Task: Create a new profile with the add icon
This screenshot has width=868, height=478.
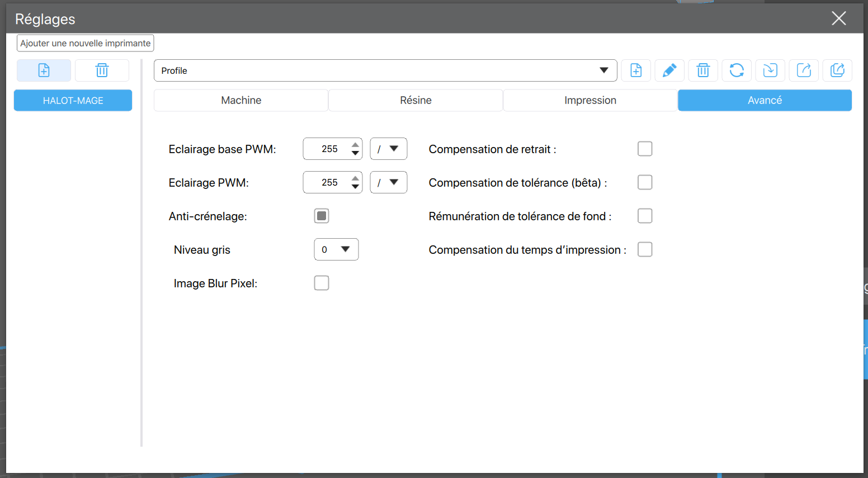Action: [x=636, y=70]
